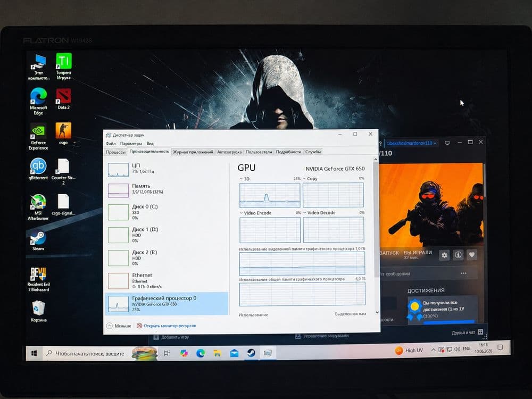The image size is (532, 399).
Task: Toggle favorite heart icon in Steam
Action: coord(471,255)
